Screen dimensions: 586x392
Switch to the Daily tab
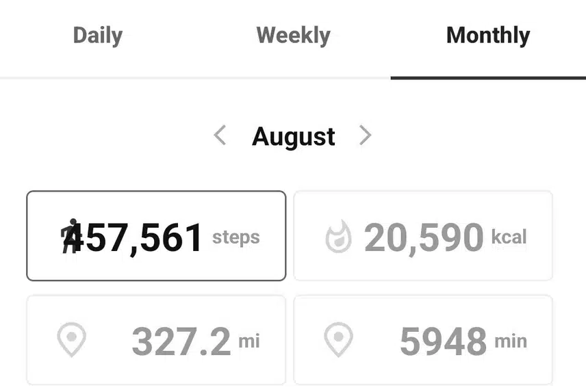(97, 36)
